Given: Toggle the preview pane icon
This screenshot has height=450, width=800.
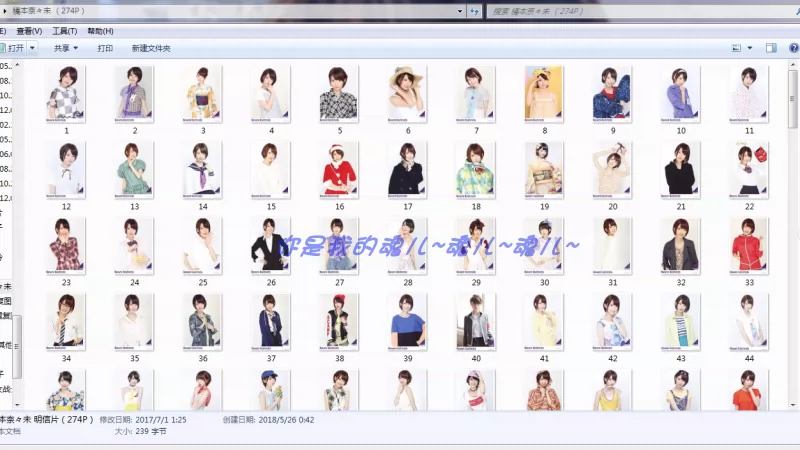Looking at the screenshot, I should (771, 47).
